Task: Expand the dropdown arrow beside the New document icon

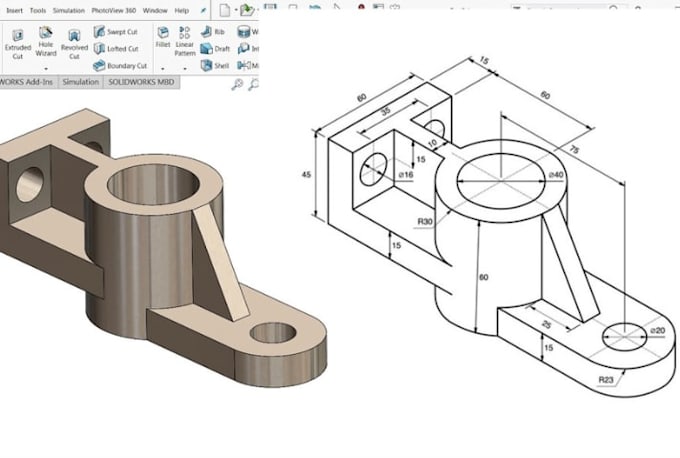Action: tap(235, 10)
